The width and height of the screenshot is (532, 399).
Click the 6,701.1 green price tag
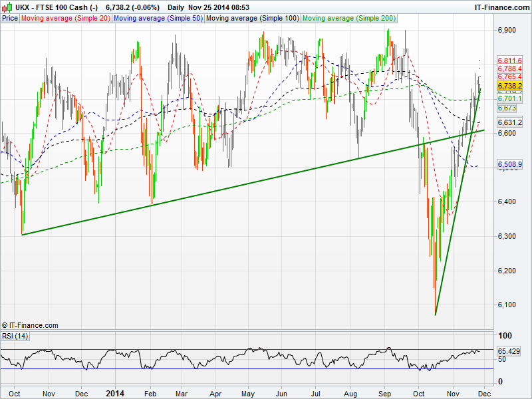tap(510, 98)
